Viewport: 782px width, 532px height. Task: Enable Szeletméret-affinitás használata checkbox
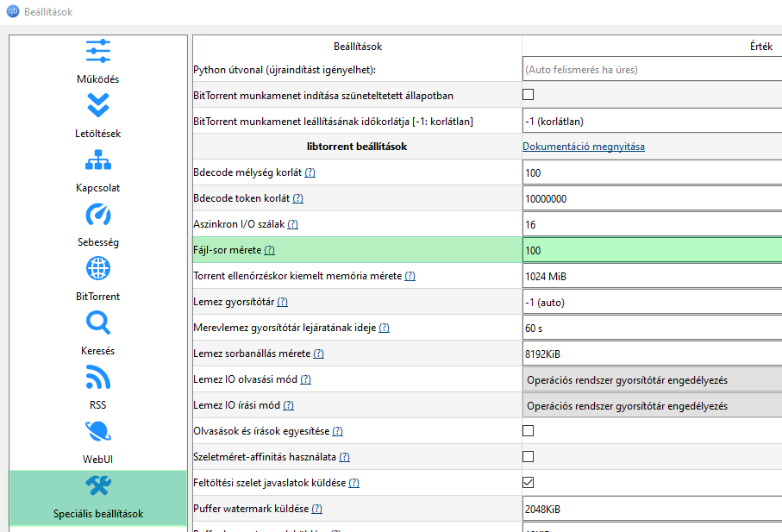(529, 457)
